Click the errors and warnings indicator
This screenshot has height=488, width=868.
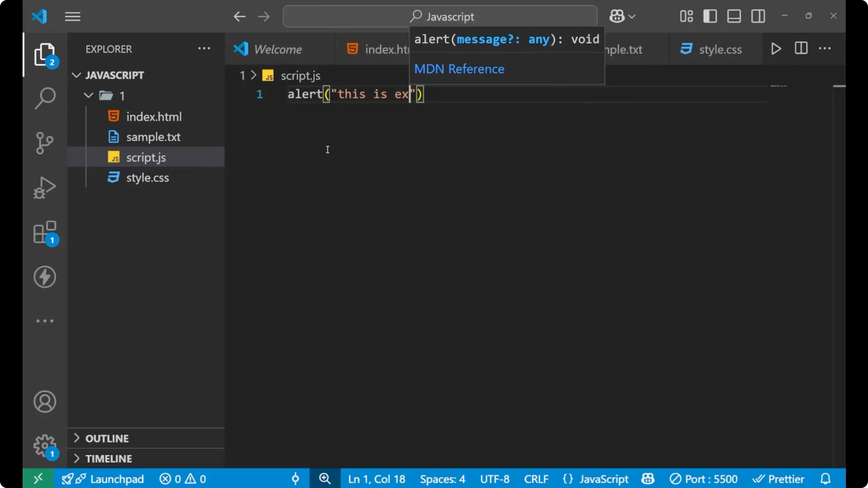[182, 479]
